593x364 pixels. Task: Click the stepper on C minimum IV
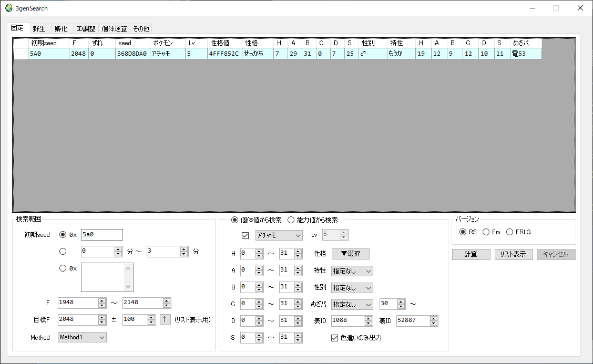coord(259,304)
